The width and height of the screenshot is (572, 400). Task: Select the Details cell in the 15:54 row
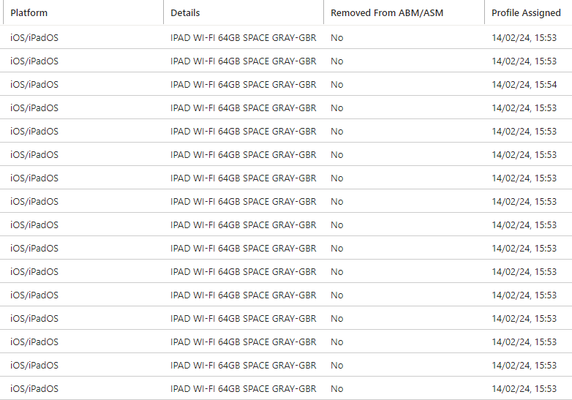pyautogui.click(x=243, y=85)
